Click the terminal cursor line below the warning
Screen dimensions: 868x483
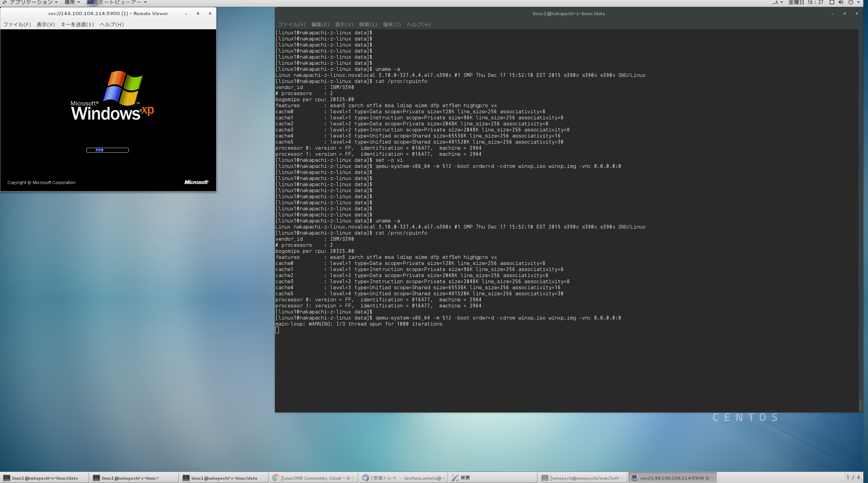pyautogui.click(x=277, y=330)
